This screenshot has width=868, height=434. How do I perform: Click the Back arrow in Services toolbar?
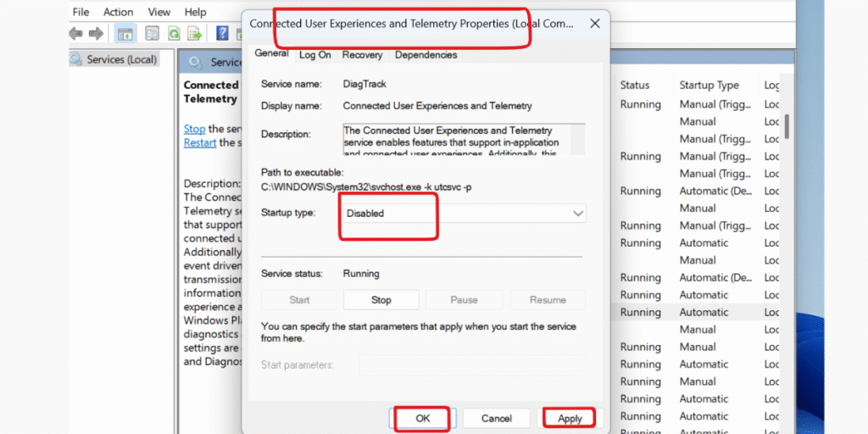click(75, 33)
